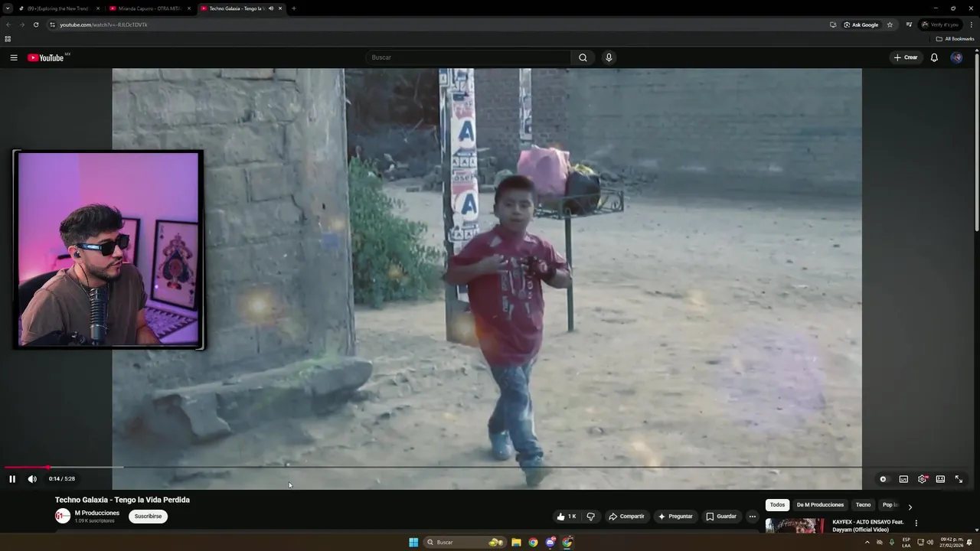Open the M Producciones channel name link

97,513
